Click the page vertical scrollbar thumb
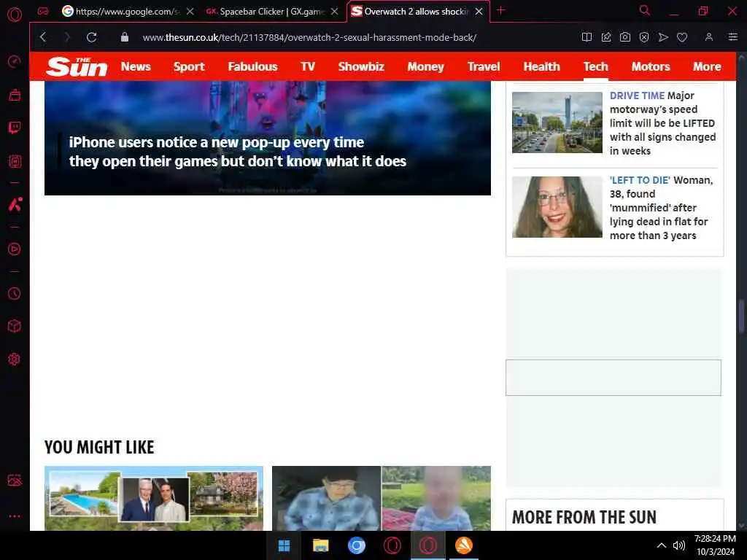Image resolution: width=747 pixels, height=560 pixels. 741,316
